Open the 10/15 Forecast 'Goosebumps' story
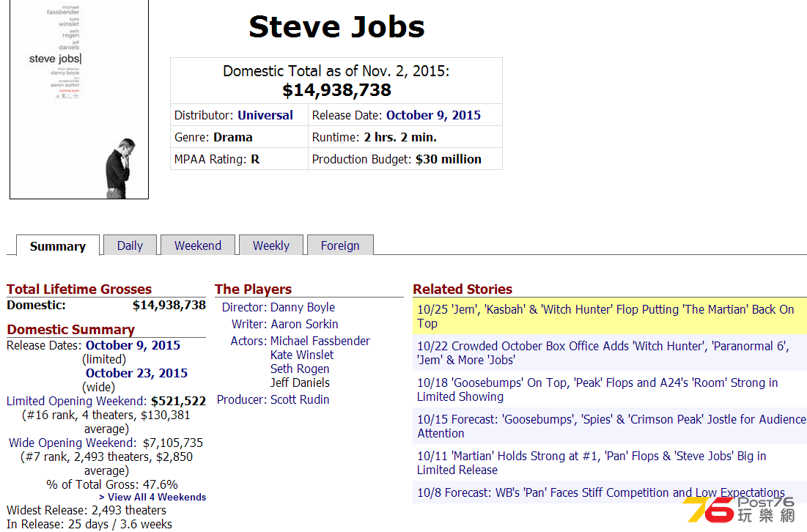Screen dimensions: 807x532 (611, 426)
